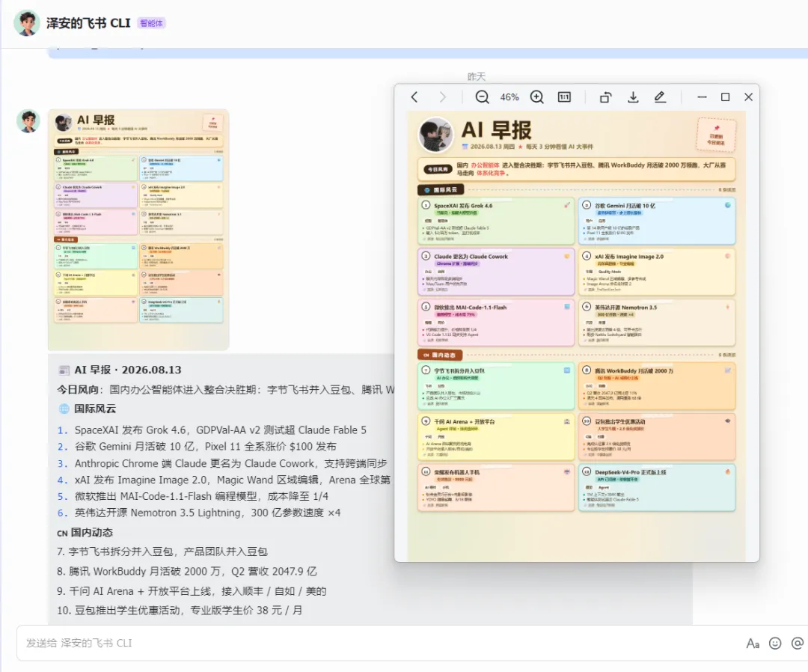808x672 pixels.
Task: Open 泽安的飞书 CLI header avatar
Action: tap(27, 22)
